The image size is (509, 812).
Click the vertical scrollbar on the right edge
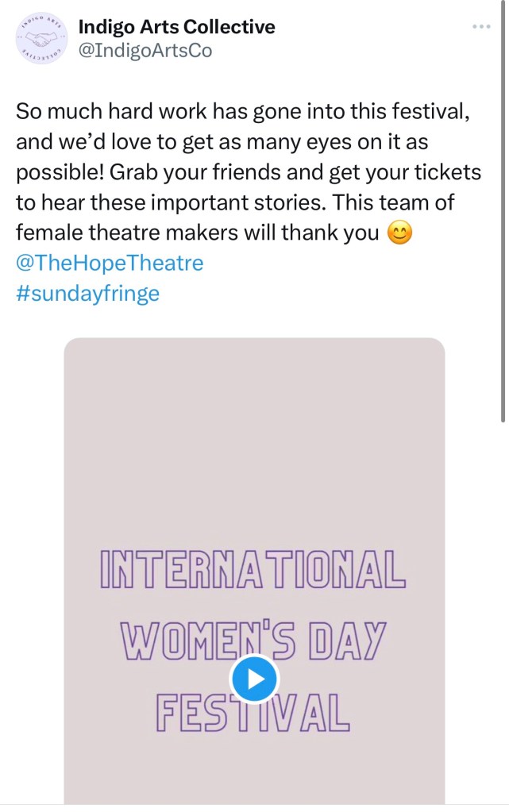504,214
